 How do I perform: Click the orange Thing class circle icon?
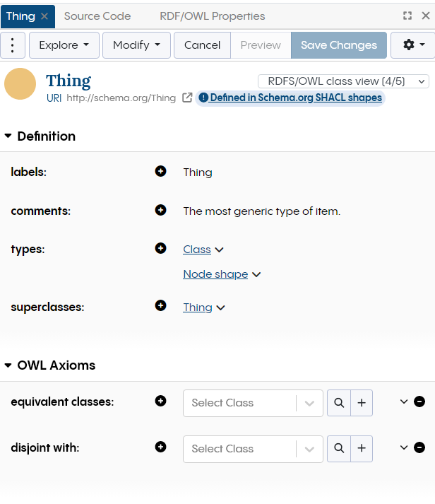20,83
